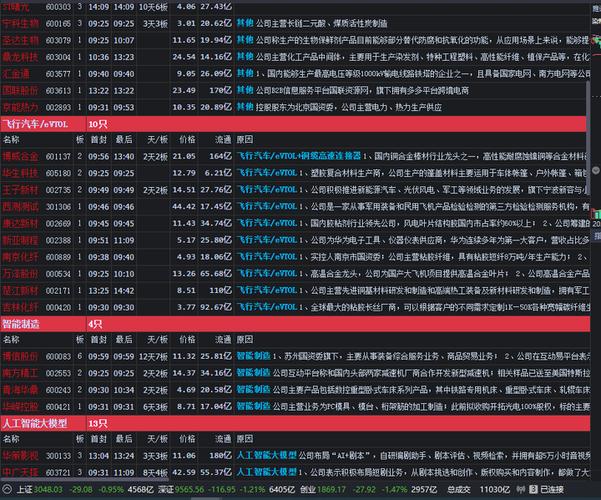Viewport: 601px width, 500px height.
Task: Select stock row with code 600889
Action: click(295, 257)
